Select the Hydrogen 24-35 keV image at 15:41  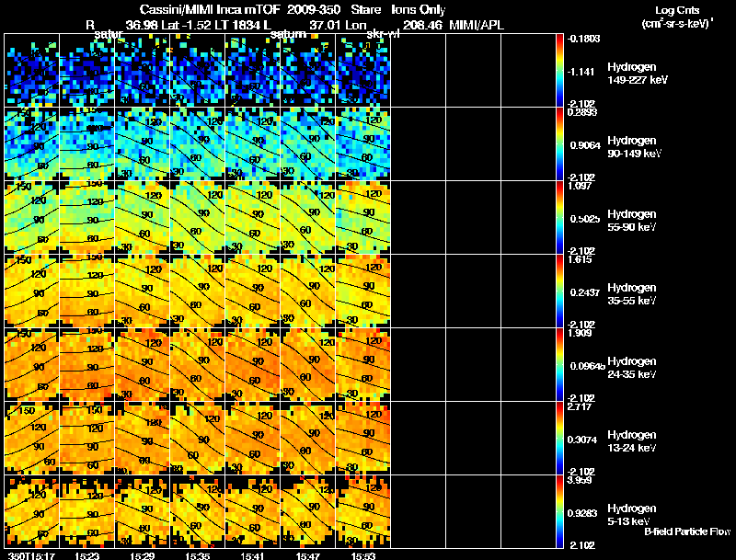[252, 365]
